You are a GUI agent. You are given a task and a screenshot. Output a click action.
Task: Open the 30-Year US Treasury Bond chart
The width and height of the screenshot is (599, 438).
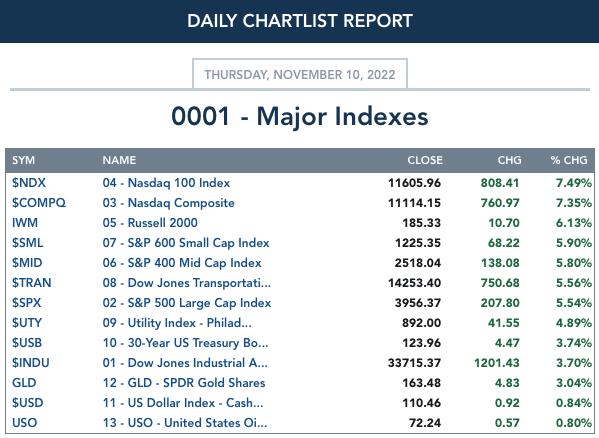tap(185, 343)
